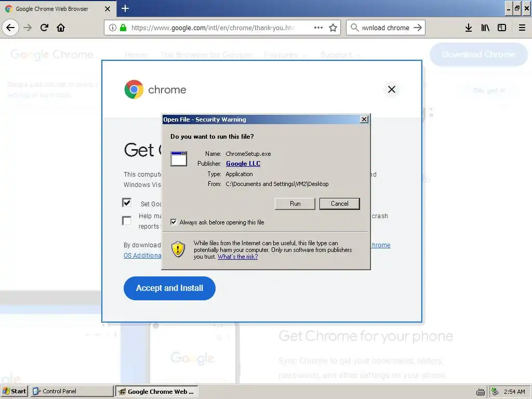Open the downloads panel

tap(469, 28)
